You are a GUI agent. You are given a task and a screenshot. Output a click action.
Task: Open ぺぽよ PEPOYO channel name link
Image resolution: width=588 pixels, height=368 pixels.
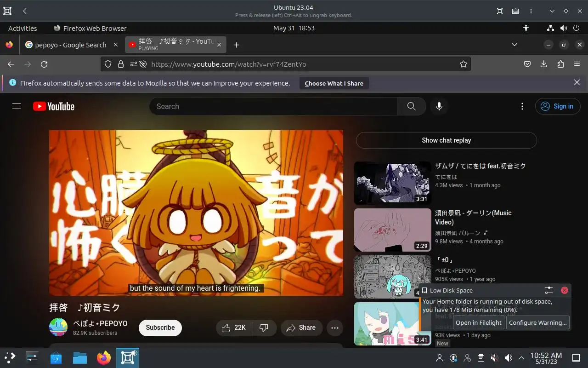tap(100, 323)
